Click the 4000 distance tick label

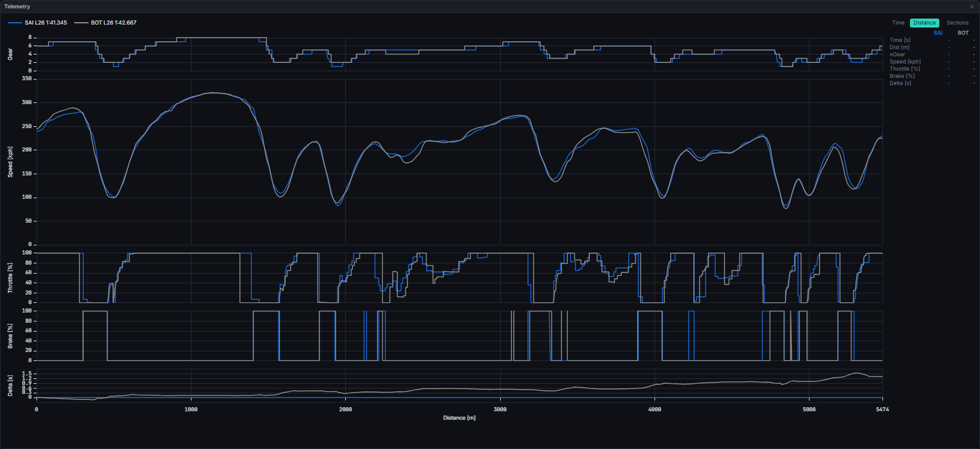655,409
